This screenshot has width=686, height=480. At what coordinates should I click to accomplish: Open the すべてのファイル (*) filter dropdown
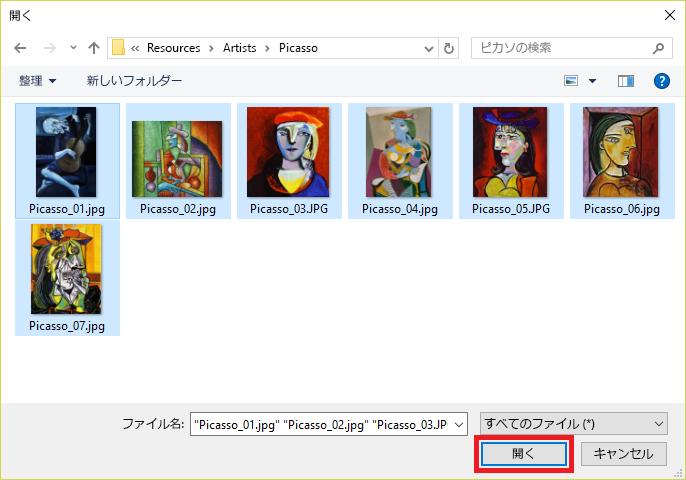click(574, 424)
